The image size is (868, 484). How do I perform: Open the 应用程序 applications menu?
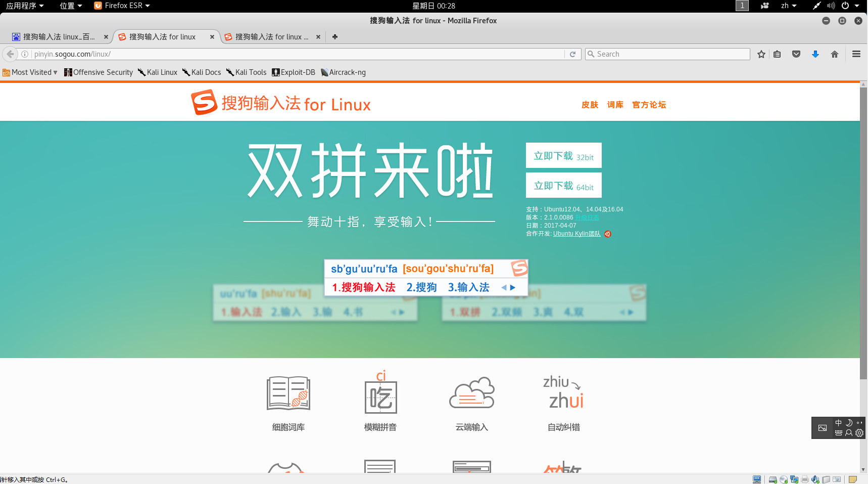[25, 6]
